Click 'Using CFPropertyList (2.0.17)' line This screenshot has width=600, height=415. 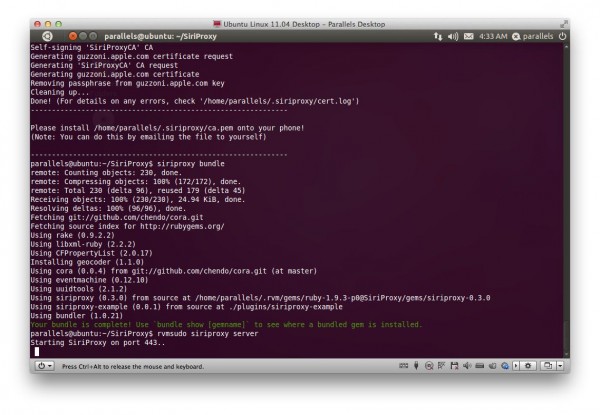click(x=91, y=253)
